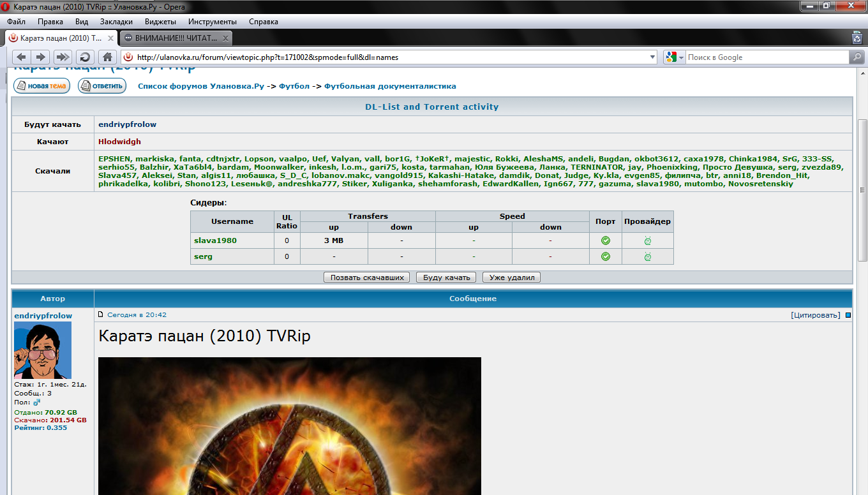Open "Футбольная документалистика" breadcrumb link
868x495 pixels.
(390, 86)
